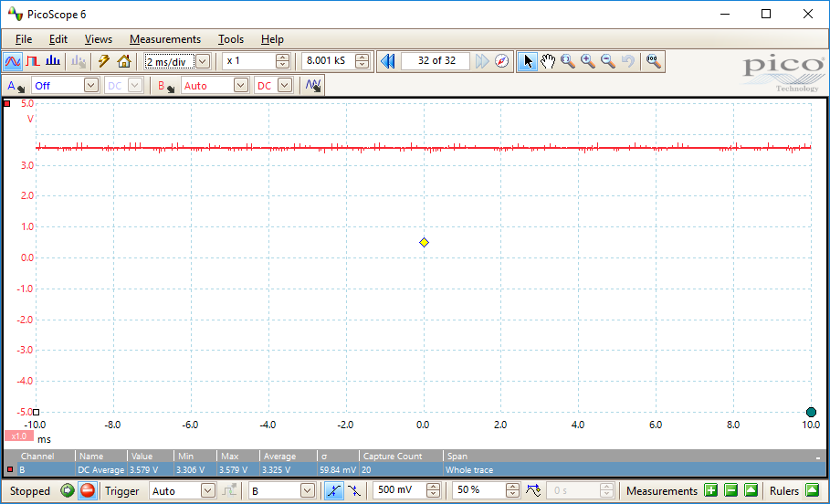Click the x1.0 axis scale button
This screenshot has height=504, width=830.
[19, 436]
